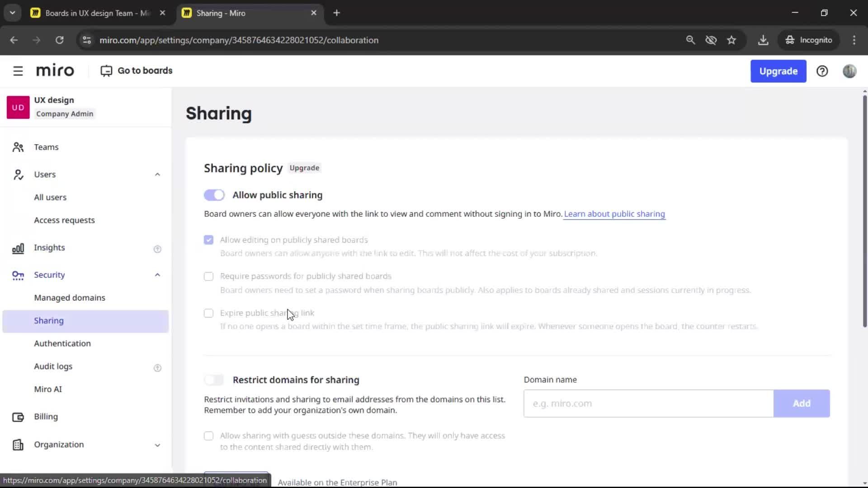Click the Go to boards icon

click(x=106, y=71)
